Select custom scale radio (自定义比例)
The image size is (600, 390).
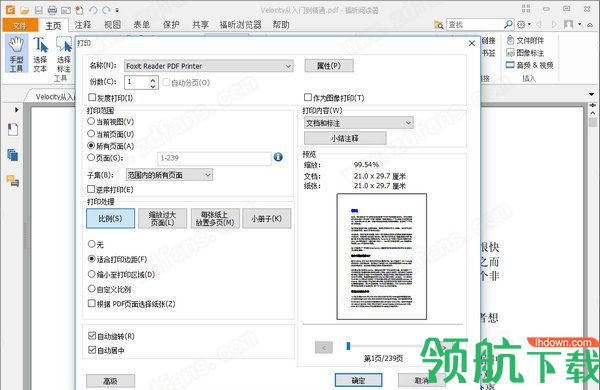[91, 289]
